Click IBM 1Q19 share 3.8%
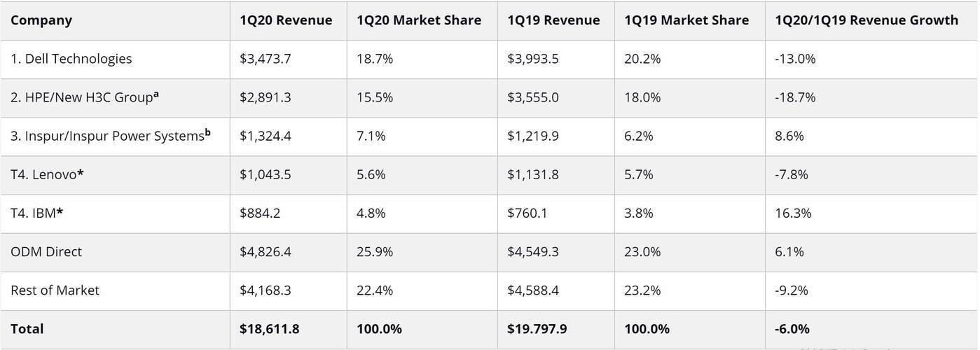The width and height of the screenshot is (980, 350). click(639, 213)
